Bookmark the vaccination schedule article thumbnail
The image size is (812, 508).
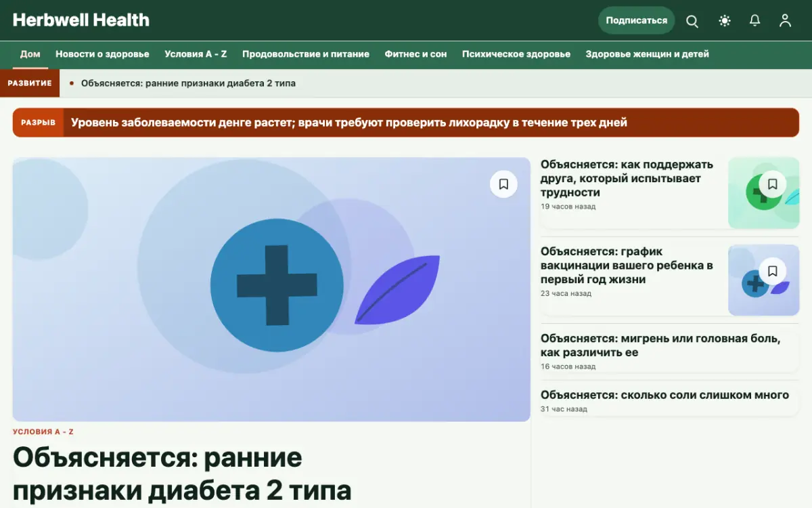773,272
